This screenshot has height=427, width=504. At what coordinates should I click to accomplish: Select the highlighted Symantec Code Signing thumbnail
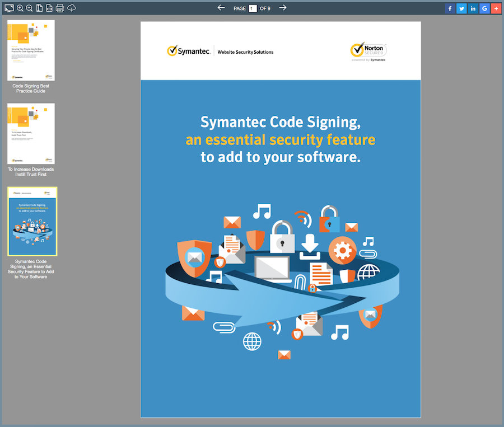coord(32,222)
